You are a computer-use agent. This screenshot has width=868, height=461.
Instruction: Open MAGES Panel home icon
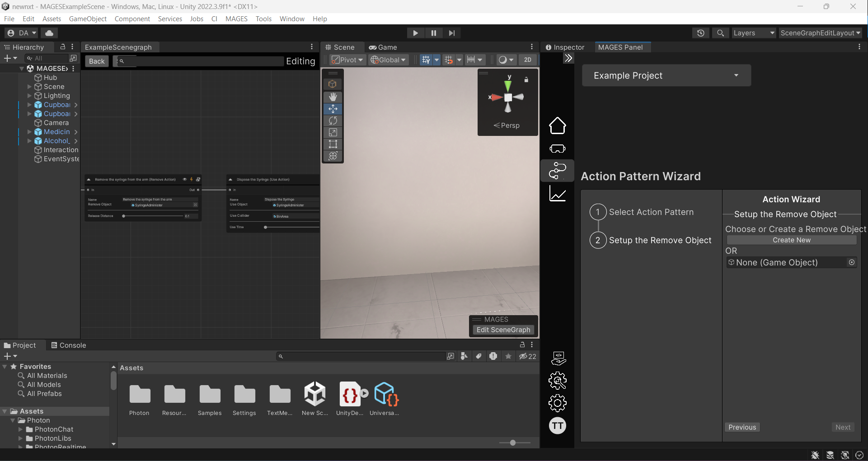coord(557,126)
